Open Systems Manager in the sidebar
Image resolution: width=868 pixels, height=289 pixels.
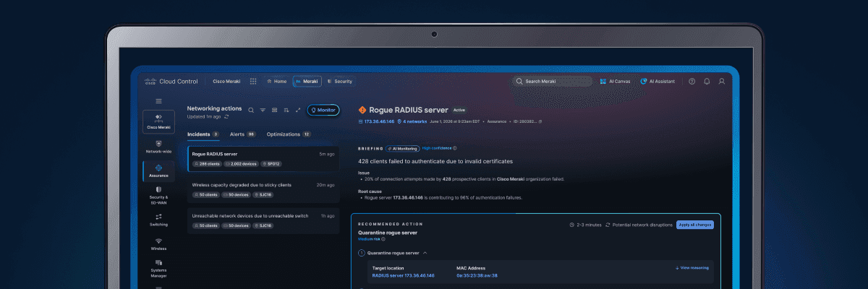coord(158,269)
